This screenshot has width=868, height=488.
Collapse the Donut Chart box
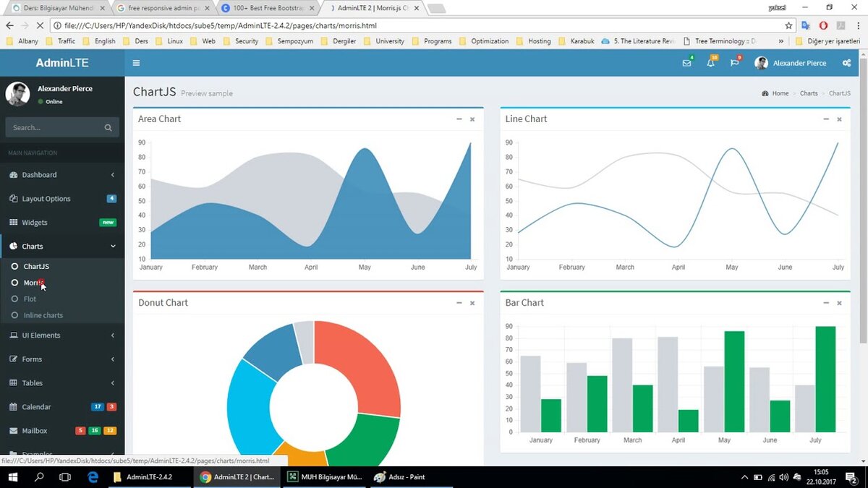click(459, 303)
